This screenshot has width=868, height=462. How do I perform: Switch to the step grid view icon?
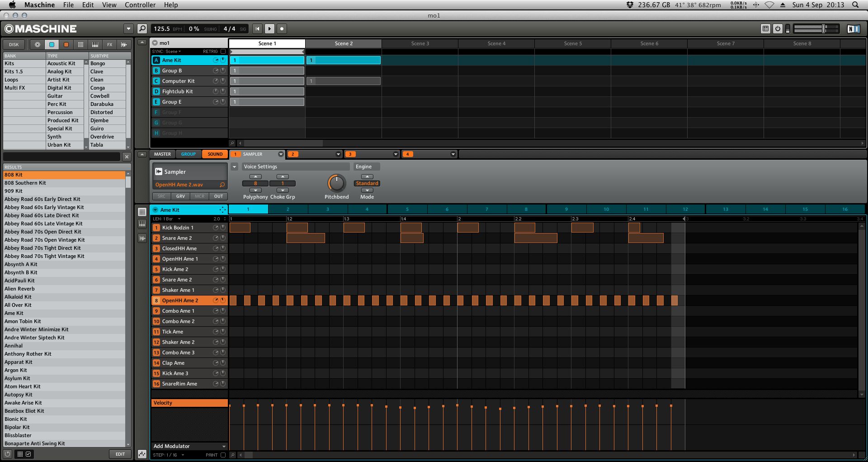tap(142, 212)
